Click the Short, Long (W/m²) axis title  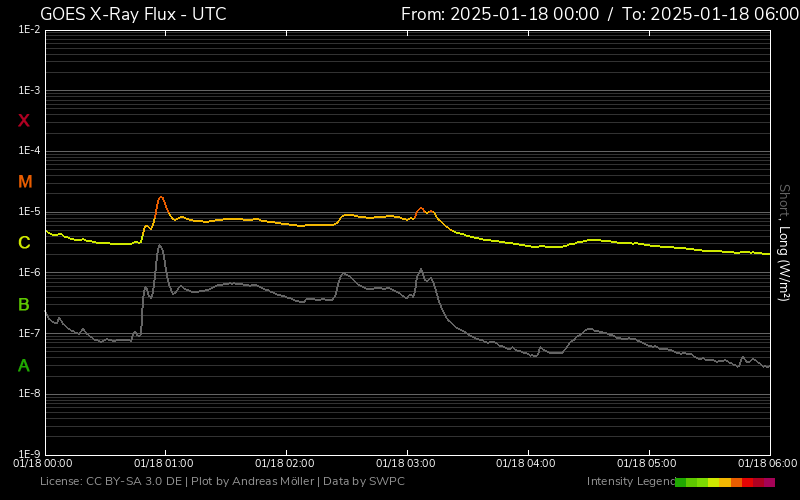click(784, 243)
